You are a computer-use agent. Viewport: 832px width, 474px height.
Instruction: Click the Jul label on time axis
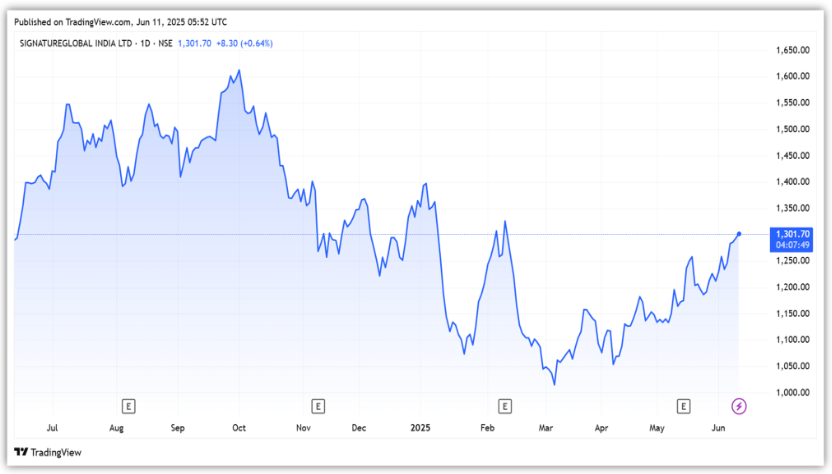(52, 427)
